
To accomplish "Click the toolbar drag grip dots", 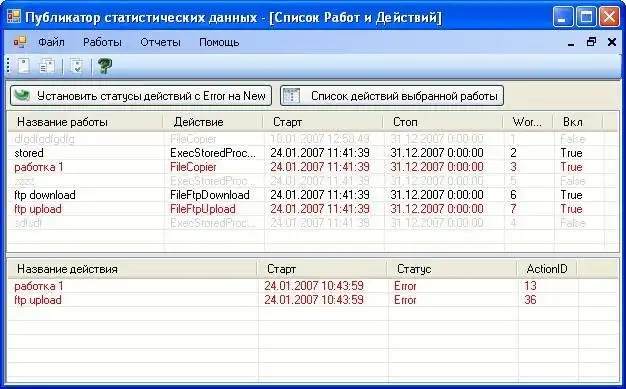I will 8,65.
